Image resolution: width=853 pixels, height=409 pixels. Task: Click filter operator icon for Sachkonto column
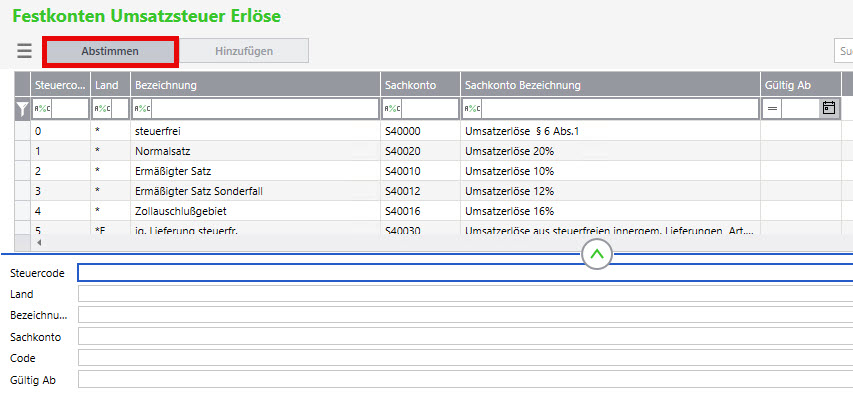pyautogui.click(x=393, y=109)
